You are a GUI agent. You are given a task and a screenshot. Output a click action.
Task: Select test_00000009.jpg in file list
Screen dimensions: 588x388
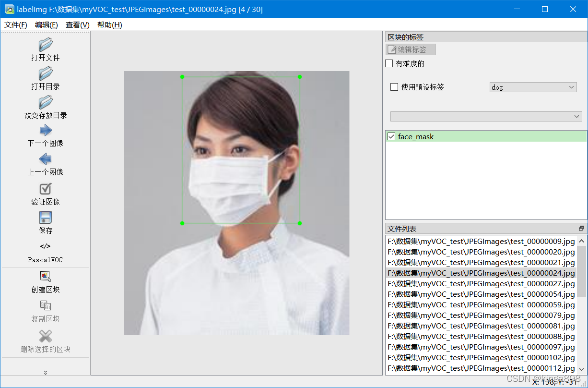coord(481,242)
